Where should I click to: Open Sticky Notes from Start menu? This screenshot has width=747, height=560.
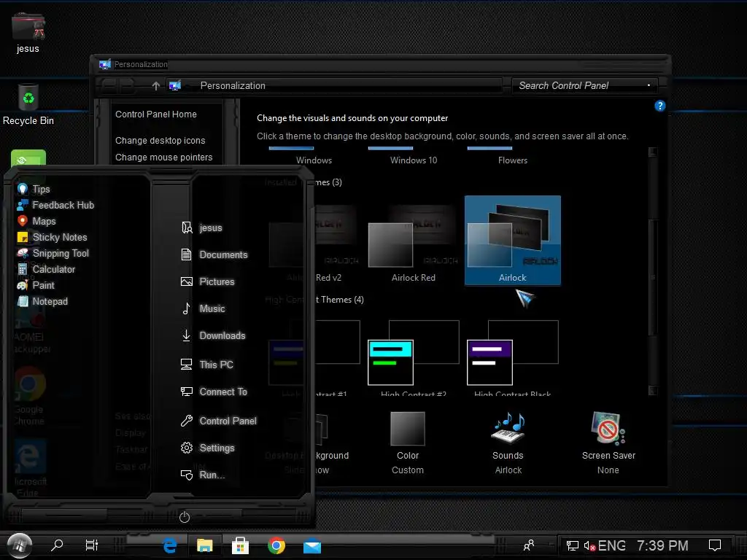[x=52, y=237]
